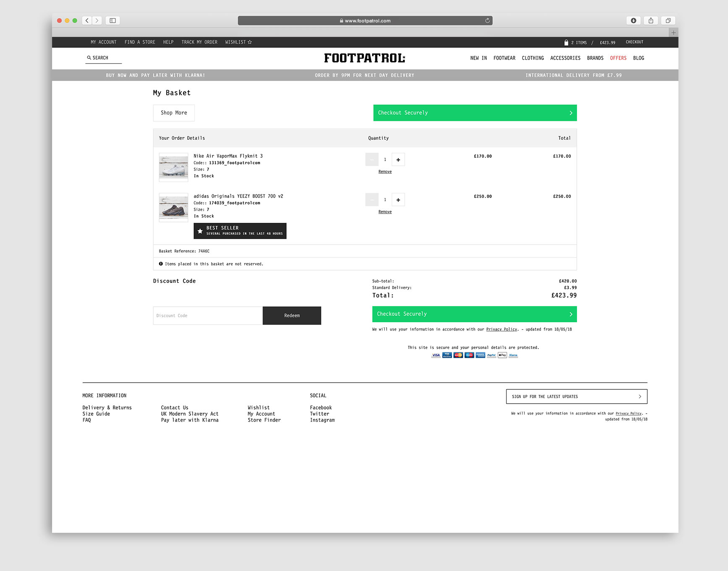Open Size Guide footer link

tap(96, 414)
